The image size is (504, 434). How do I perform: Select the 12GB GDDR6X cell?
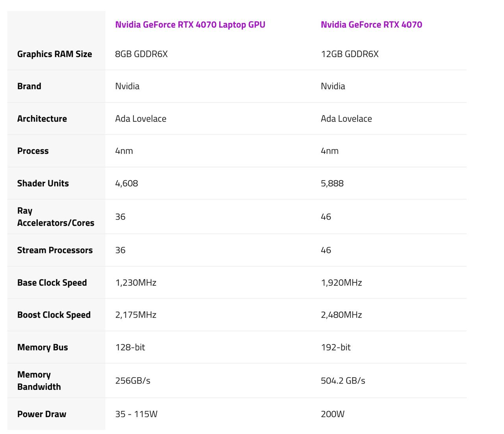(350, 54)
